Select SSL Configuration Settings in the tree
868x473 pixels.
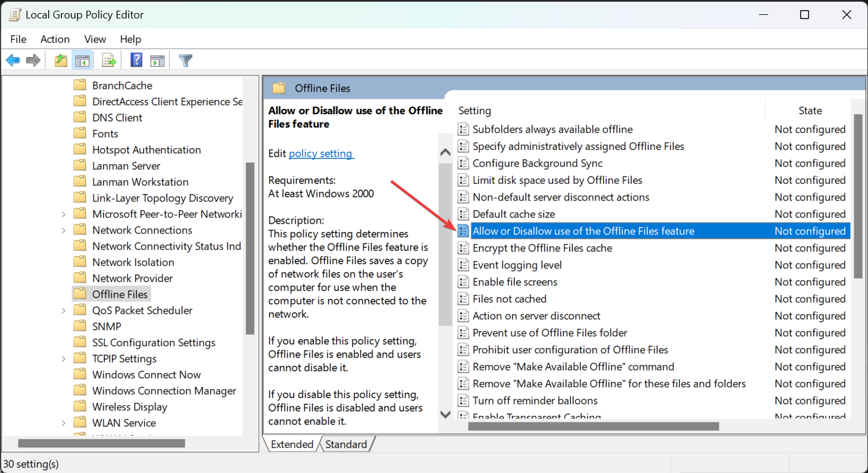tap(154, 342)
